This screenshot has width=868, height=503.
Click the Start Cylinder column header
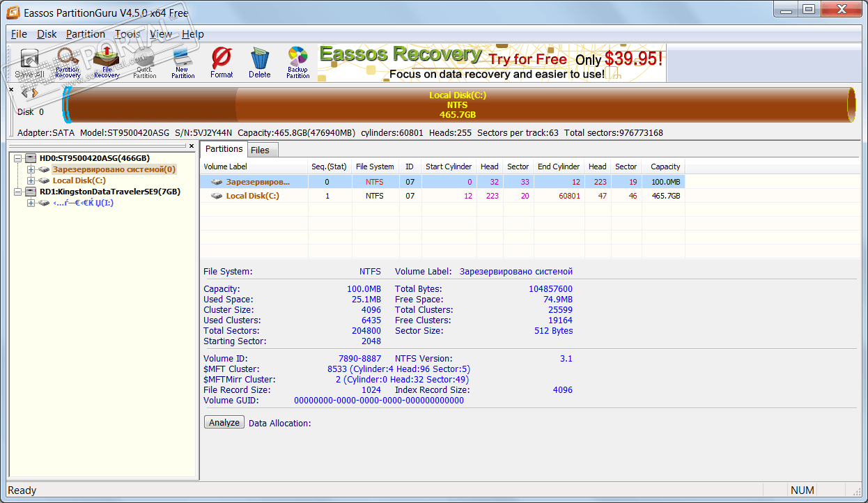click(x=449, y=167)
